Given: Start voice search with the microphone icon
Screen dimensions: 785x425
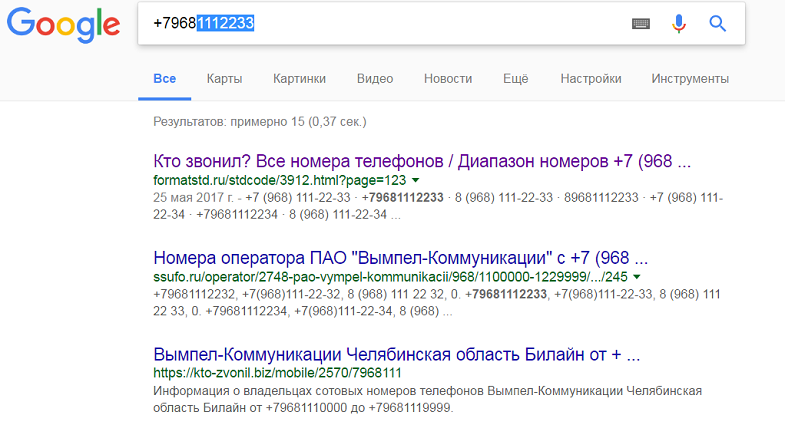Looking at the screenshot, I should coord(679,24).
